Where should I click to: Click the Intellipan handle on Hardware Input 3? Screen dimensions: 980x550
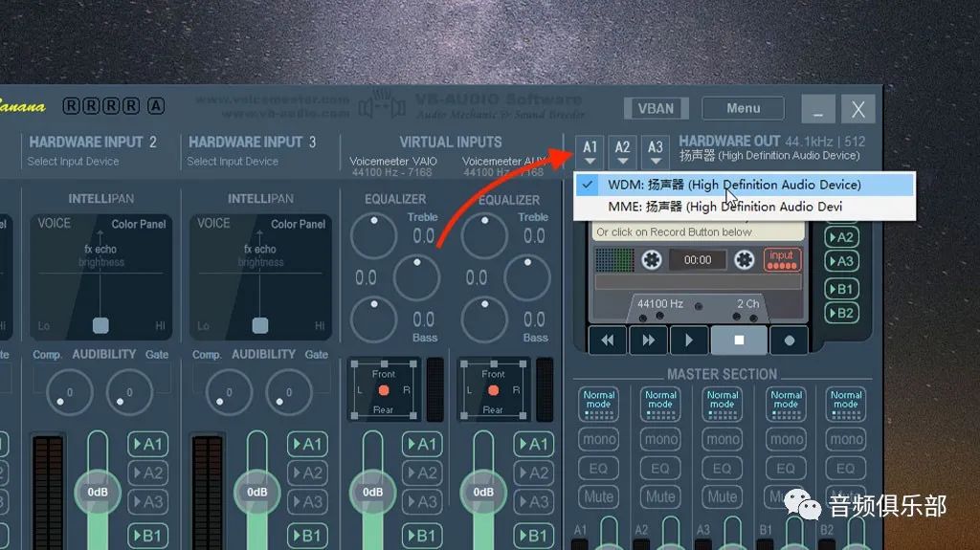point(260,325)
